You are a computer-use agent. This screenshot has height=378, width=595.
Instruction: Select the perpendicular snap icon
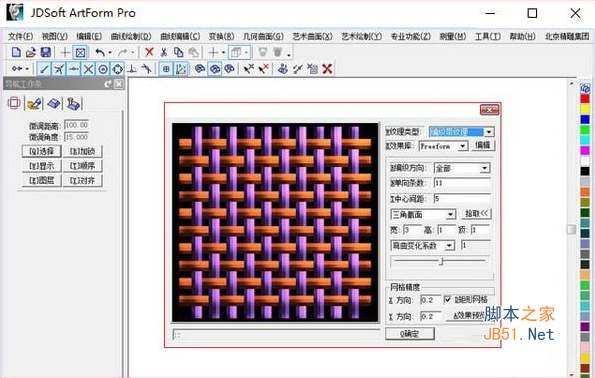click(x=132, y=69)
